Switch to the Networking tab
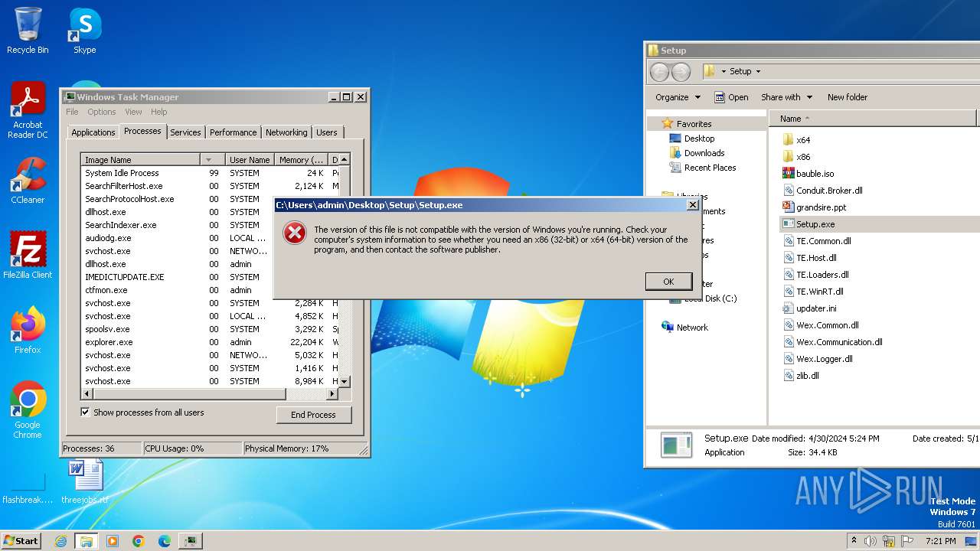This screenshot has height=551, width=980. click(286, 132)
